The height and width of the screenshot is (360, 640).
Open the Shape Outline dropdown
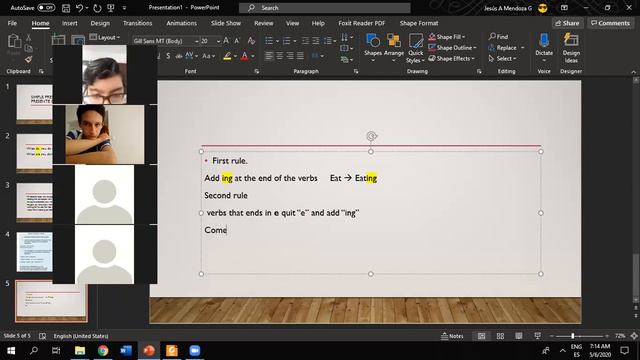click(453, 48)
